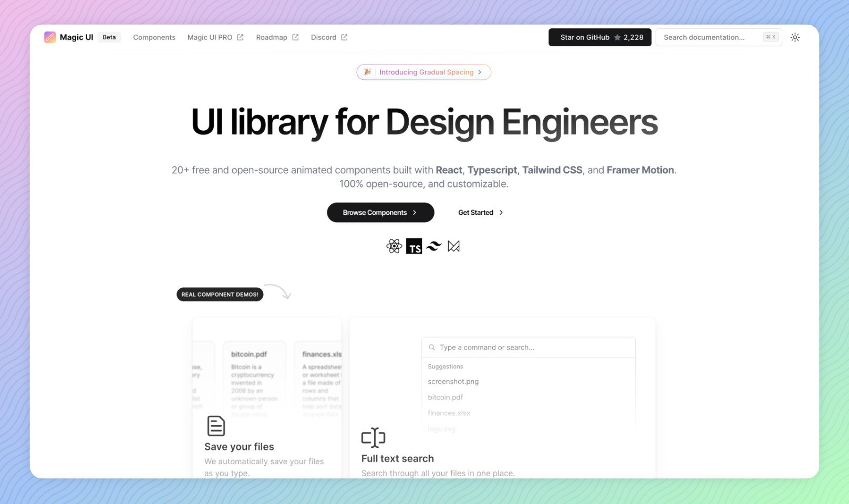The image size is (849, 504).
Task: Click chevron arrow beside Get Started
Action: click(x=501, y=212)
